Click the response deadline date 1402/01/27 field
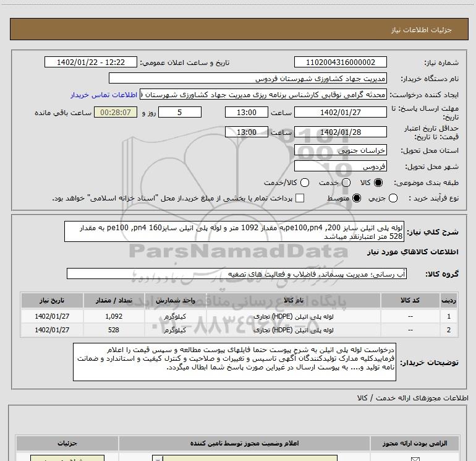The width and height of the screenshot is (476, 461). [340, 112]
